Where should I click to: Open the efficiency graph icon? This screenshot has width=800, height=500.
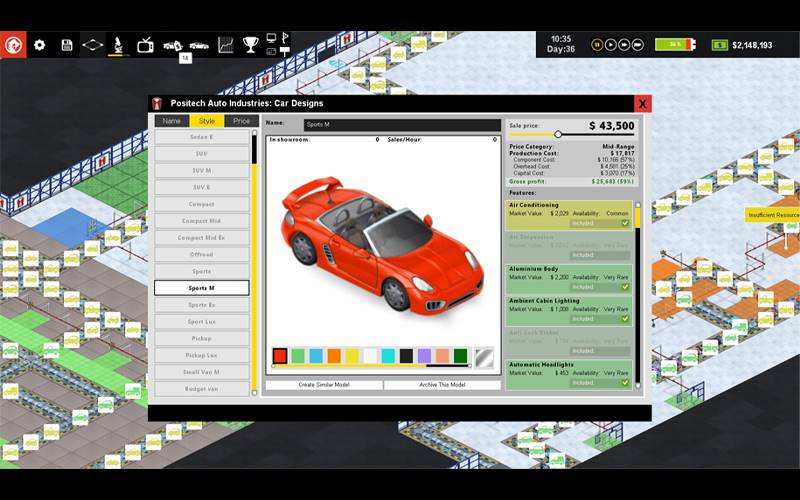225,45
